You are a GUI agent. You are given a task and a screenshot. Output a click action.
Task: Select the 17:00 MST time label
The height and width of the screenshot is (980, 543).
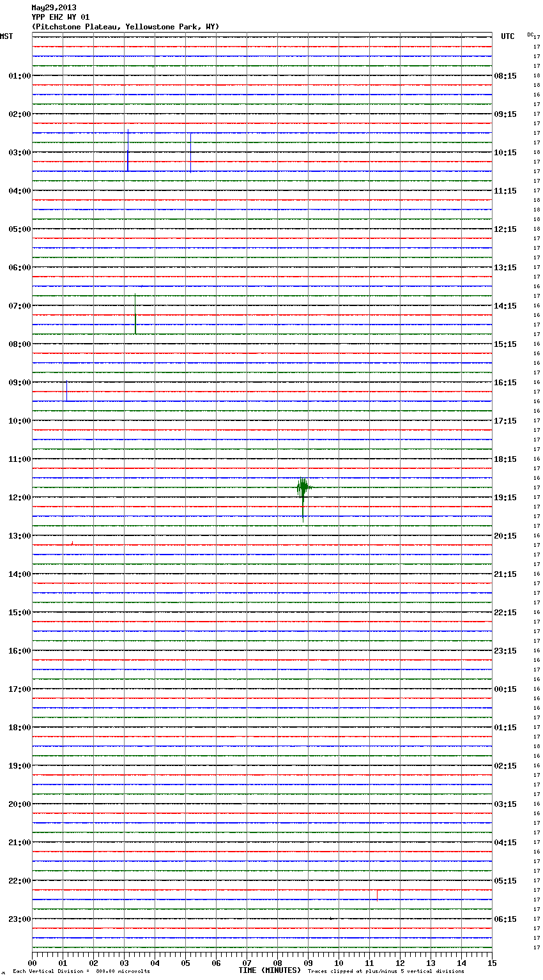[x=20, y=689]
